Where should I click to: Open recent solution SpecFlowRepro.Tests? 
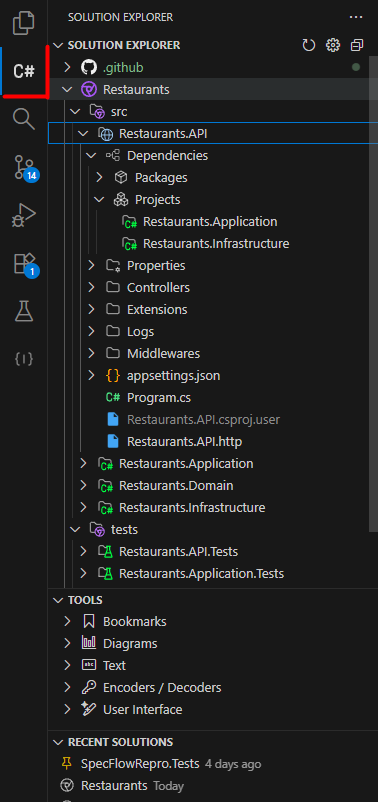(x=140, y=764)
